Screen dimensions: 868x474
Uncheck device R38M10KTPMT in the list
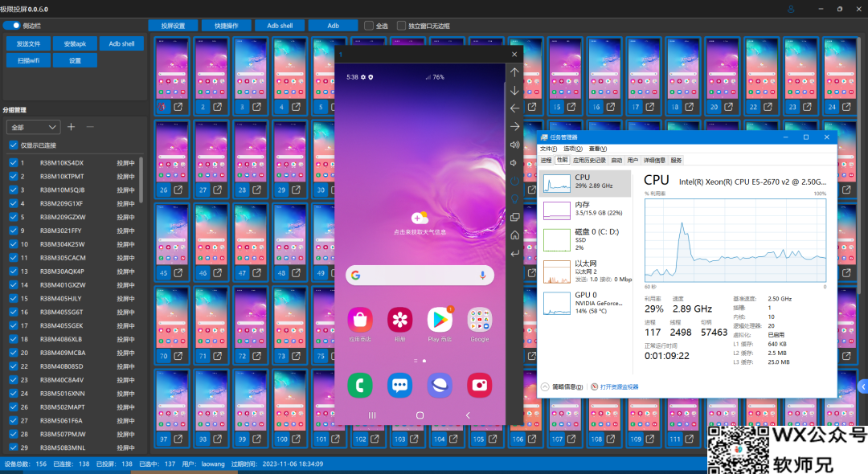click(14, 177)
